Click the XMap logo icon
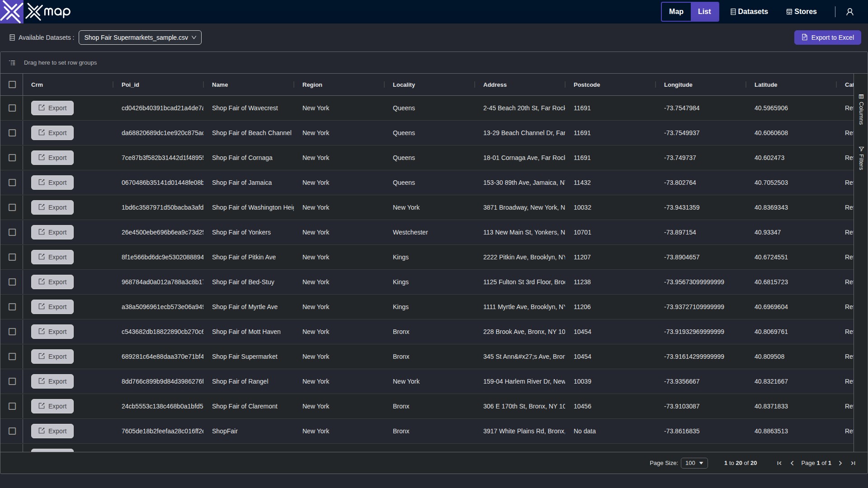This screenshot has height=488, width=868. [12, 11]
